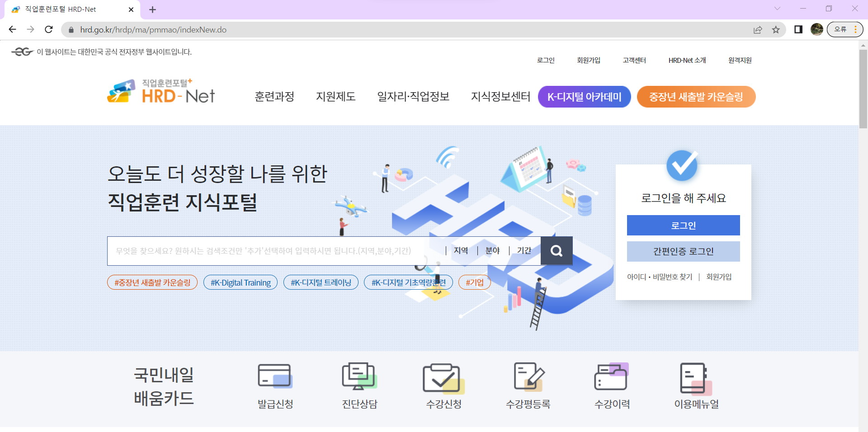868x432 pixels.
Task: Open the 고객센터 link
Action: (634, 60)
